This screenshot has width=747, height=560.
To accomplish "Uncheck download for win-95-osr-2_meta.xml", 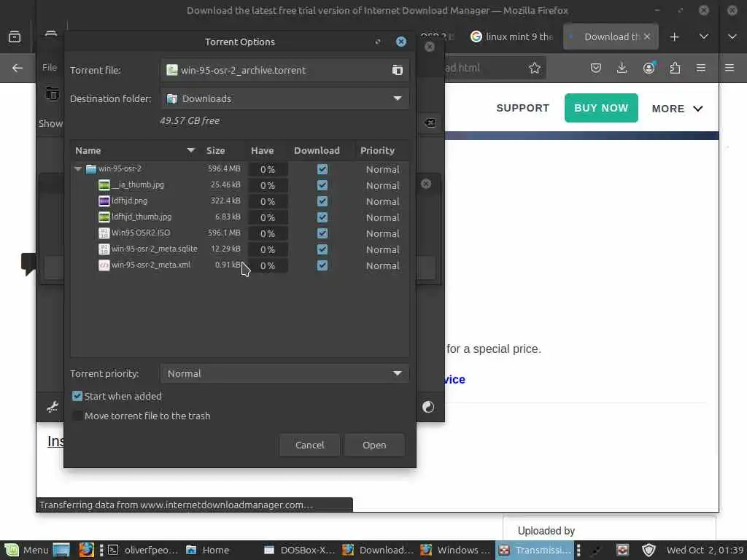I will tap(322, 265).
